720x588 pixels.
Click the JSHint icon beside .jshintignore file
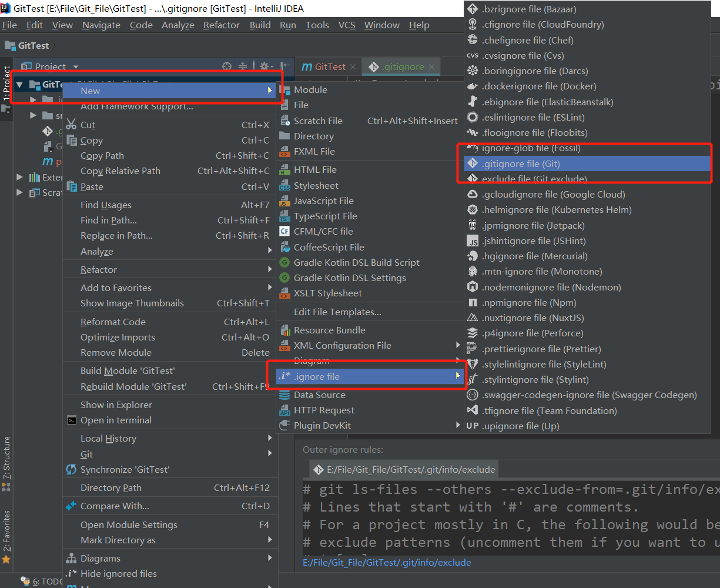(473, 241)
